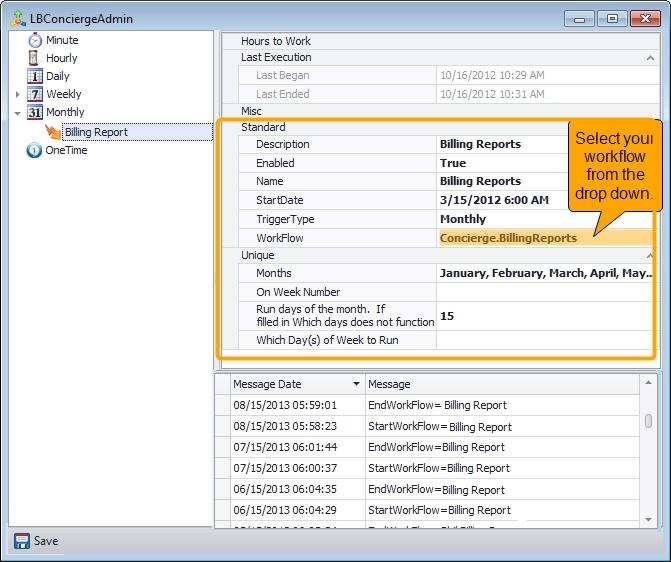Click the empty On Week Number value field
The image size is (671, 562).
[546, 292]
